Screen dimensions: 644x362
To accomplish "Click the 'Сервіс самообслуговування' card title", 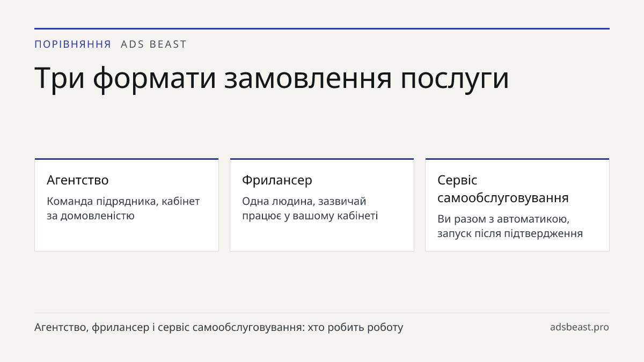I will point(503,189).
